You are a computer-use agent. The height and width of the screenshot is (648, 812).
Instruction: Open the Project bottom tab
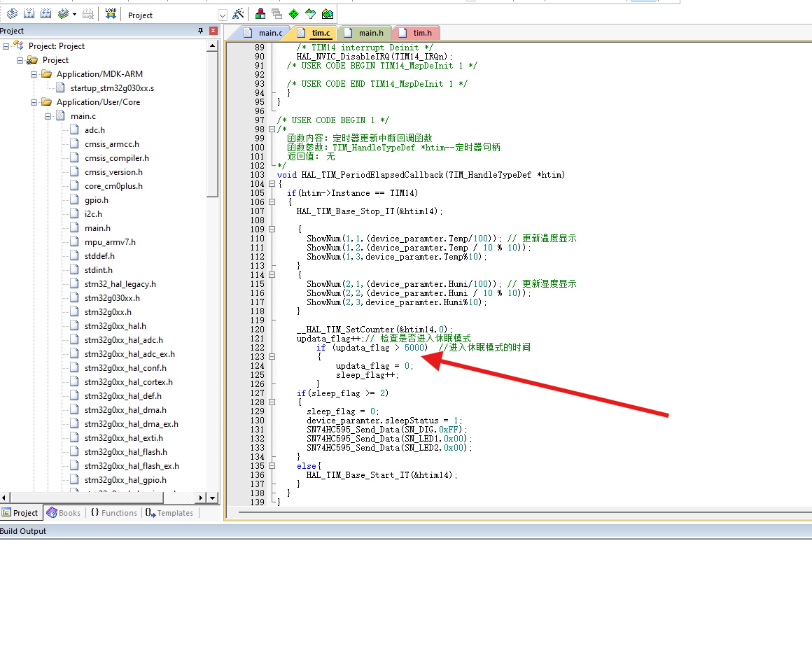(x=20, y=513)
